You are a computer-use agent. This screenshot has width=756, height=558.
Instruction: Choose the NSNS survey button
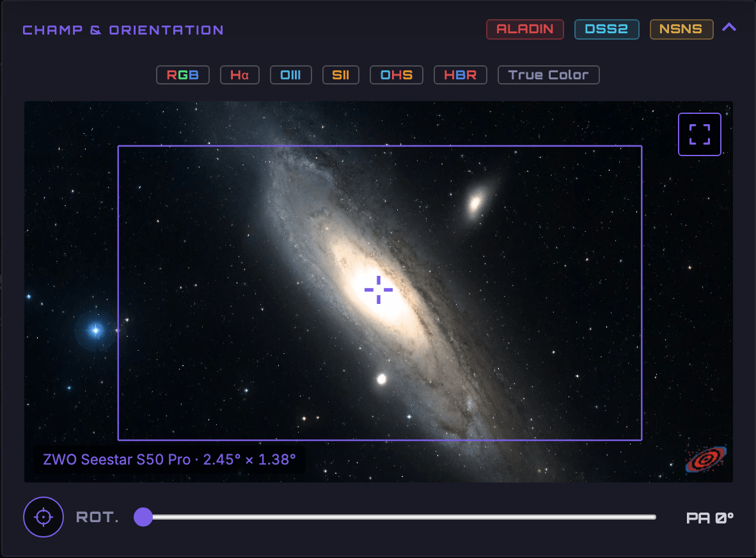681,29
